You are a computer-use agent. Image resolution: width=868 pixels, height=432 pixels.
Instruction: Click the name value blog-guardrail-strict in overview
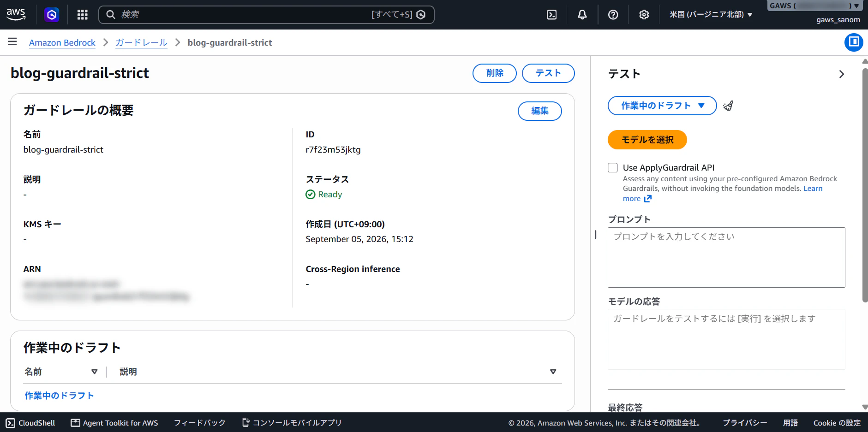coord(63,150)
